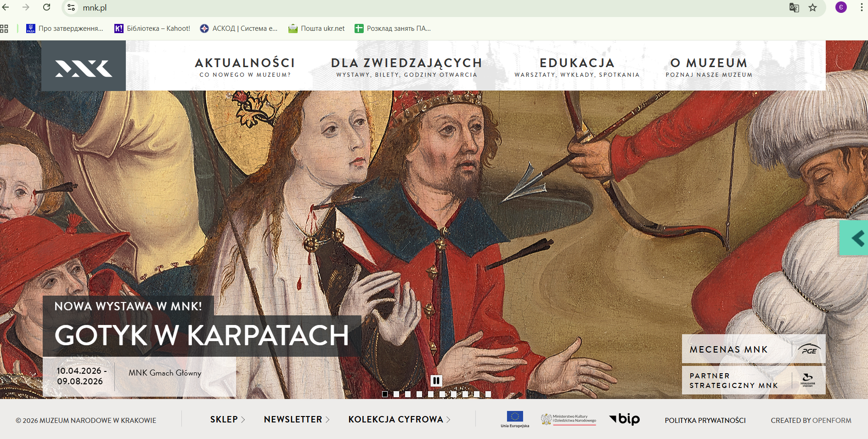Screen dimensions: 868x439
Task: Select the last slide indicator dot
Action: pyautogui.click(x=488, y=394)
